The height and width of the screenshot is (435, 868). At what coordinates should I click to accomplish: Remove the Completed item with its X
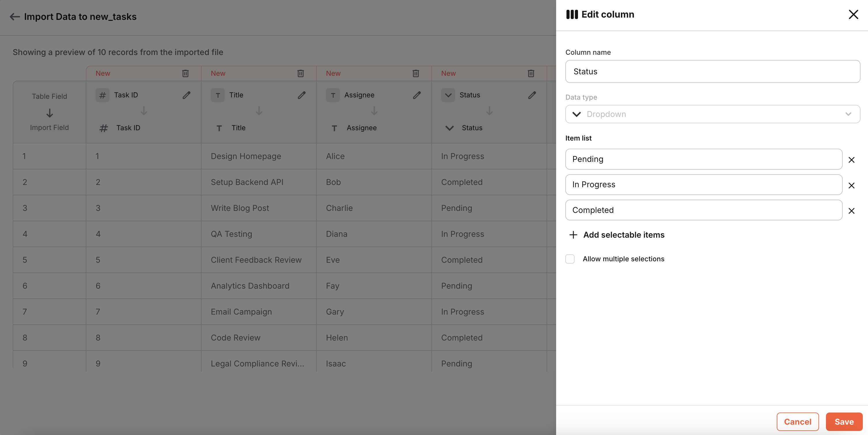[x=852, y=211]
